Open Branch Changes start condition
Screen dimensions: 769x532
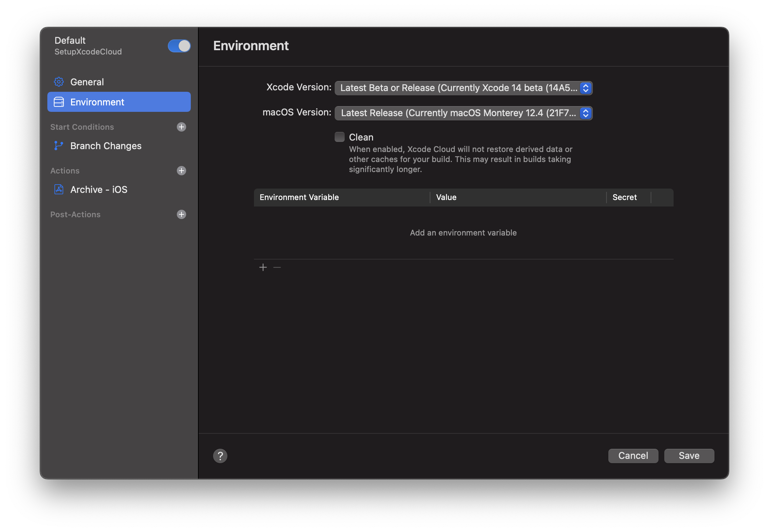tap(119, 146)
